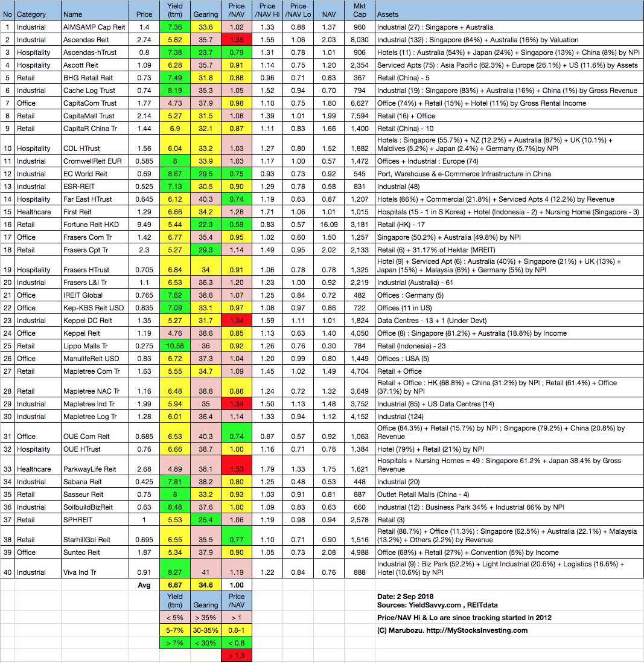Click the MyStocksInvesting.com copyright line
This screenshot has height=663, width=644.
pyautogui.click(x=452, y=630)
